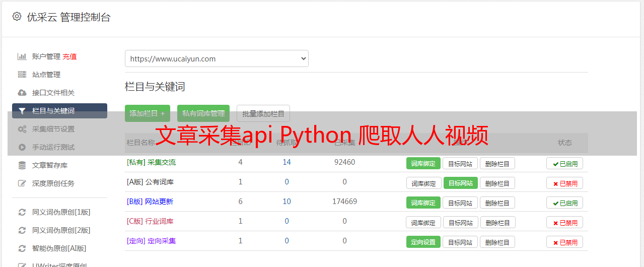Click 删除栏目 in the 采集交流 row

497,163
